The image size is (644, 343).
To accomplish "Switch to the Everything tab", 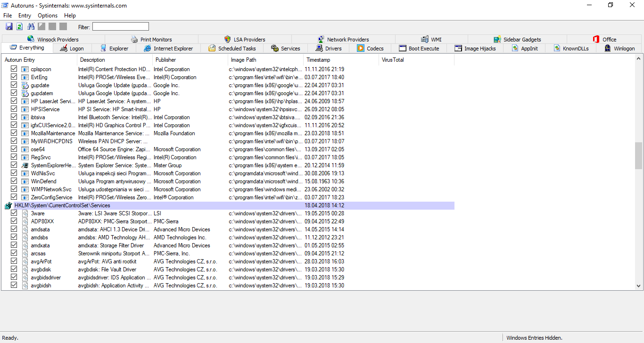I will [26, 48].
